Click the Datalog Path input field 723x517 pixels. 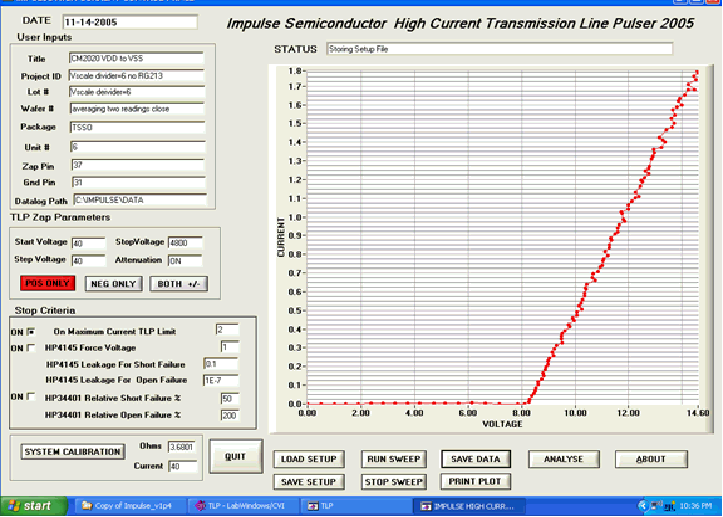[x=136, y=199]
